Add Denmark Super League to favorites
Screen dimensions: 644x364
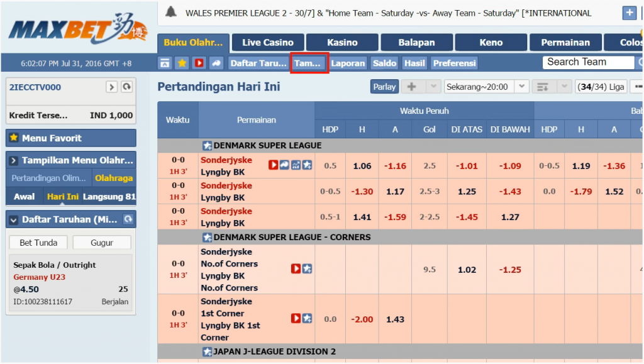207,146
